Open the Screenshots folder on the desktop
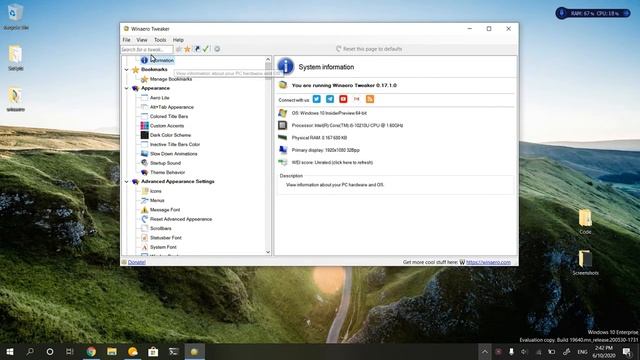 tap(585, 262)
